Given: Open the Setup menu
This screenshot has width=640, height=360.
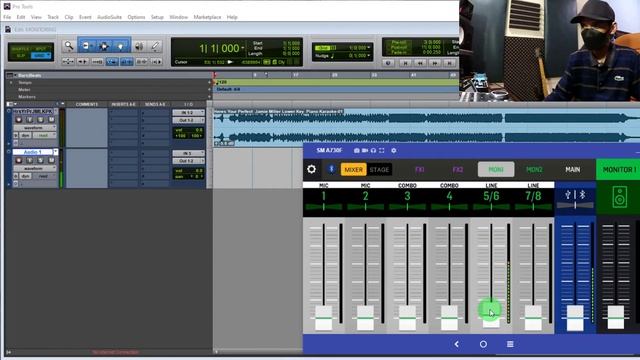Looking at the screenshot, I should point(157,17).
